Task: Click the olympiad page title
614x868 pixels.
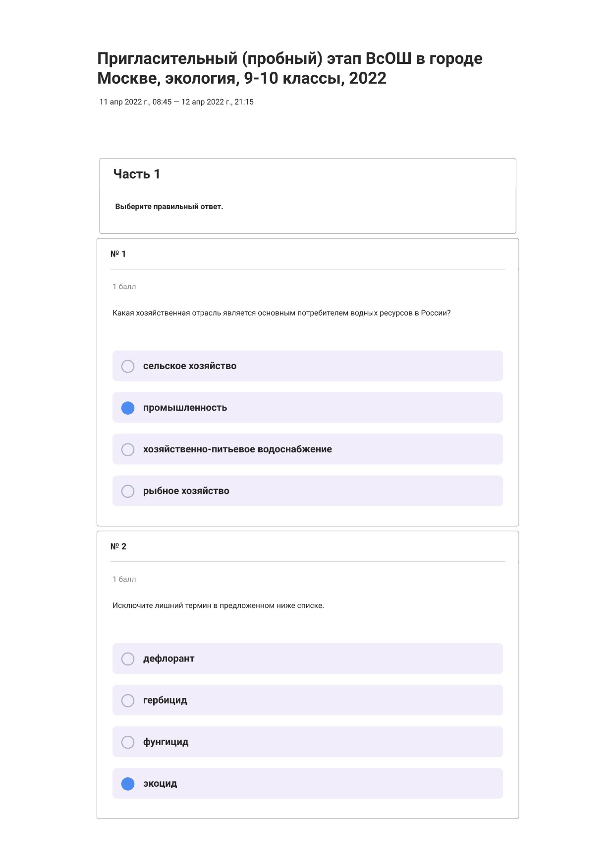Action: tap(290, 68)
